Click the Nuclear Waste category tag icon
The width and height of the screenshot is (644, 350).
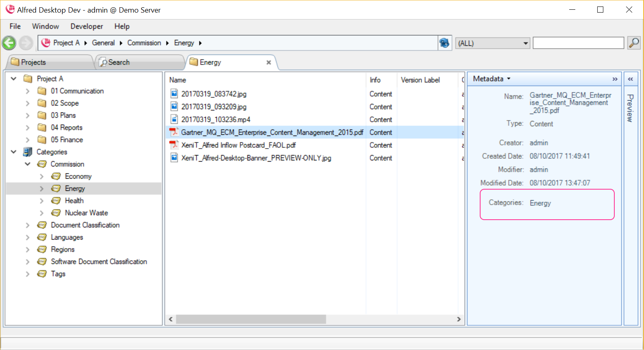coord(56,213)
